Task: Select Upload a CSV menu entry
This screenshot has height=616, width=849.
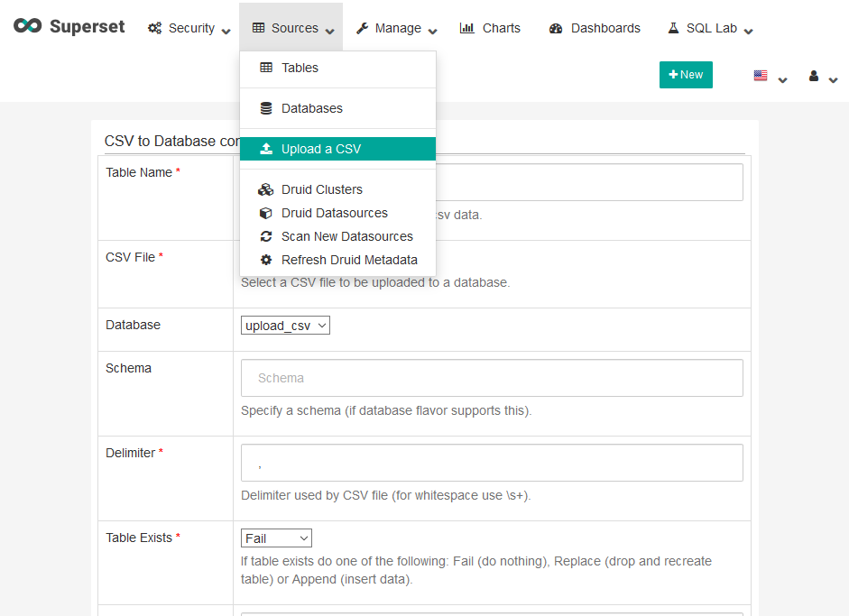Action: pos(320,149)
